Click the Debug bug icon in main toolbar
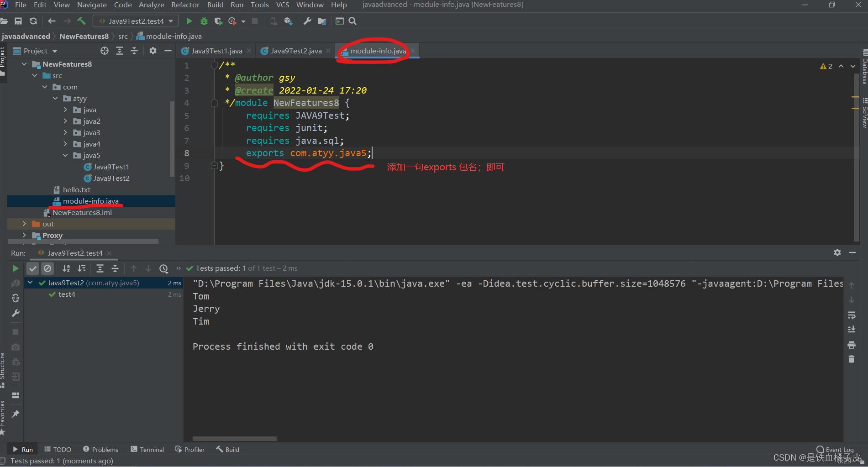868x467 pixels. tap(204, 21)
